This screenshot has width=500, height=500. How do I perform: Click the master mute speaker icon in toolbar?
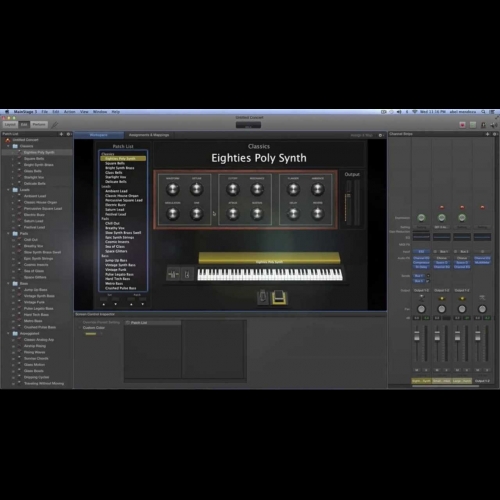coord(494,125)
